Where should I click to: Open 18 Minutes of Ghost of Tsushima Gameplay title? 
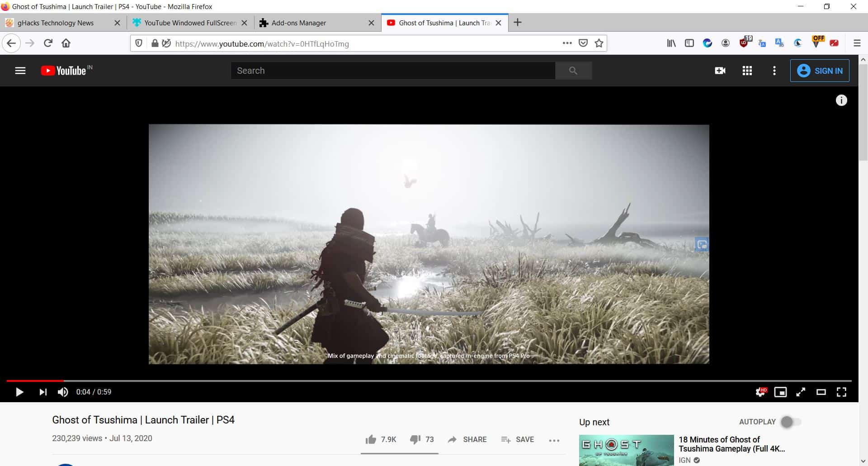pyautogui.click(x=731, y=444)
